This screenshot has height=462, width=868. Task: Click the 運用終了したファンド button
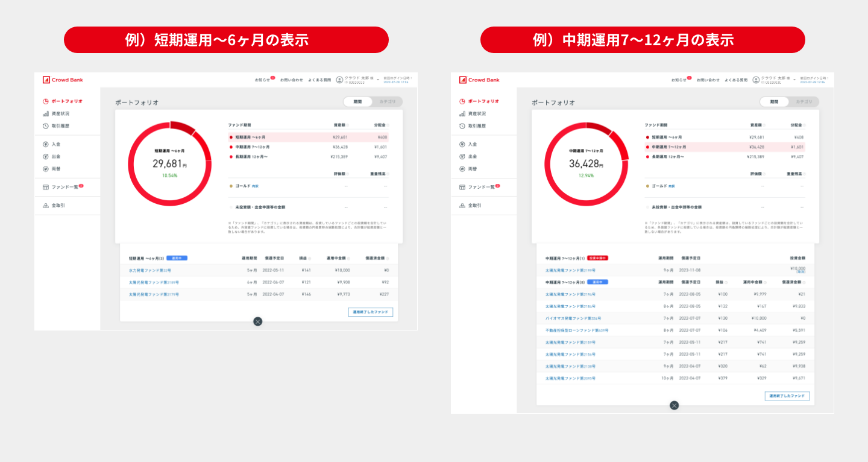370,311
